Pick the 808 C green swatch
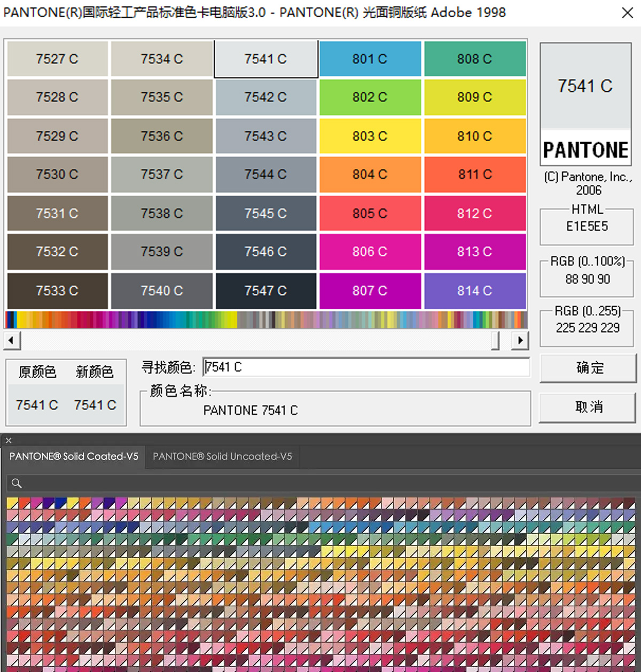Screen dimensions: 641x672 click(x=475, y=59)
